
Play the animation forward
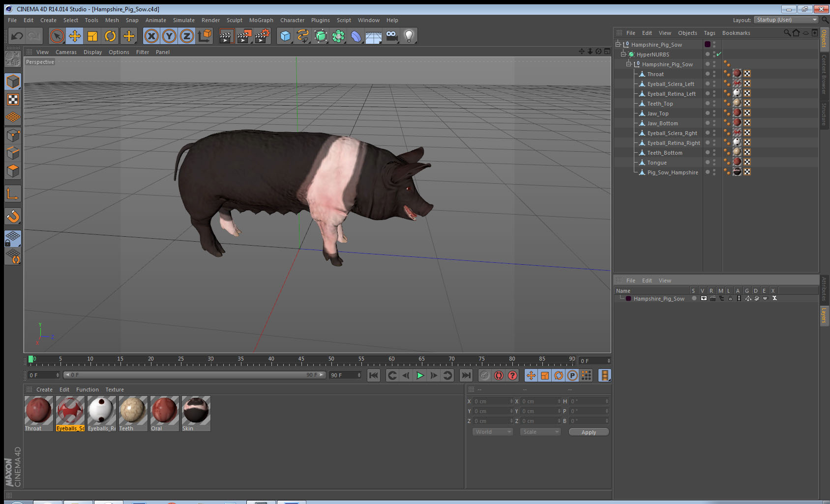click(x=420, y=375)
